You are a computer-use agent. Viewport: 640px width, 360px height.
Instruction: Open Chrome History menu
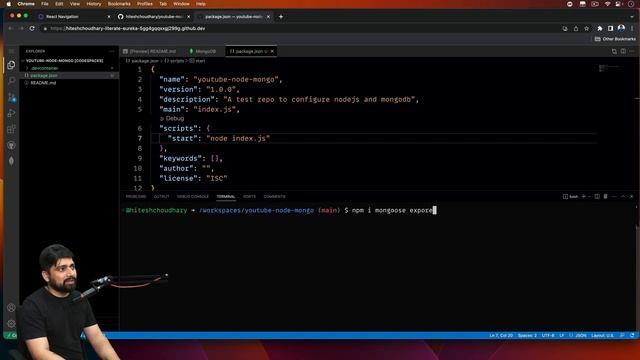[93, 4]
